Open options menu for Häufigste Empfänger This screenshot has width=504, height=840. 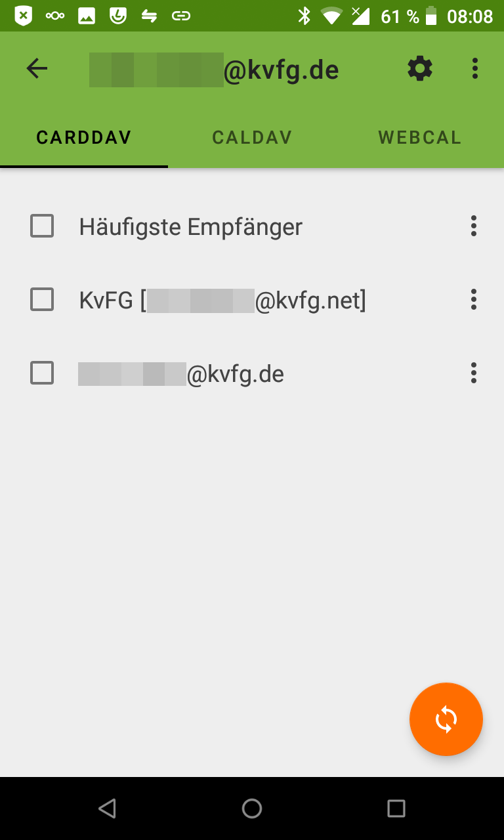[x=474, y=226]
